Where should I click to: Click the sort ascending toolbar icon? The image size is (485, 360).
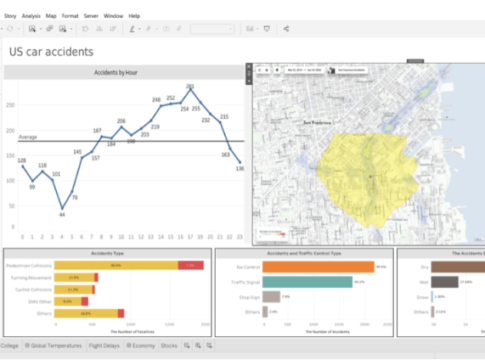pos(99,29)
